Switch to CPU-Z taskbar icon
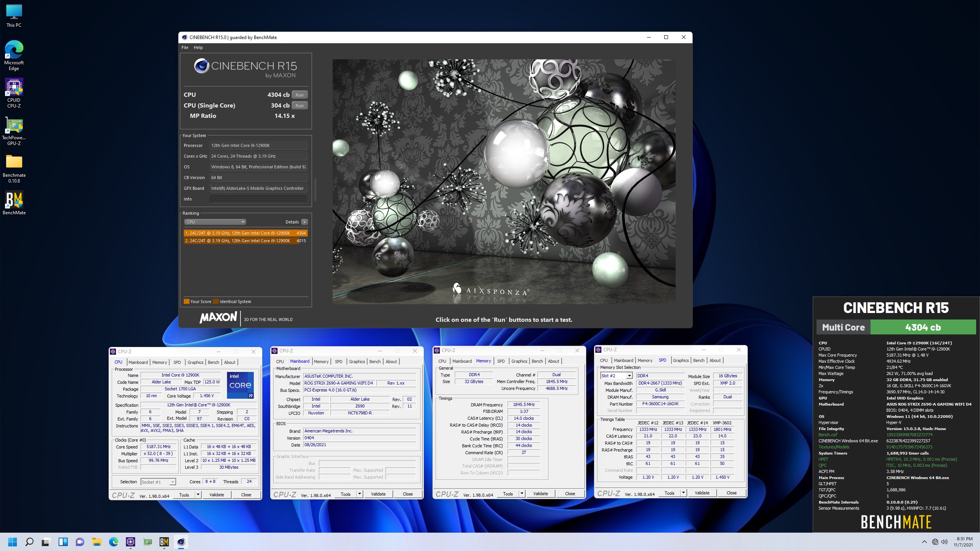 [x=131, y=542]
